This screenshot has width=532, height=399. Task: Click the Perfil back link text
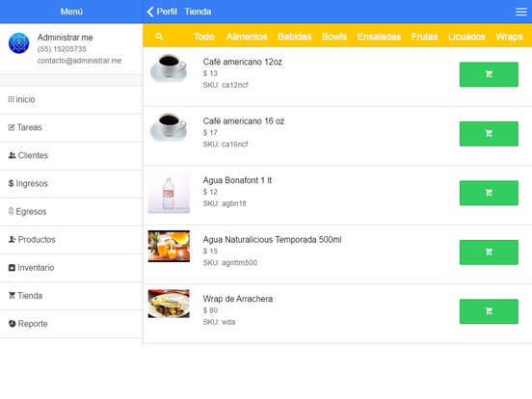pos(167,12)
